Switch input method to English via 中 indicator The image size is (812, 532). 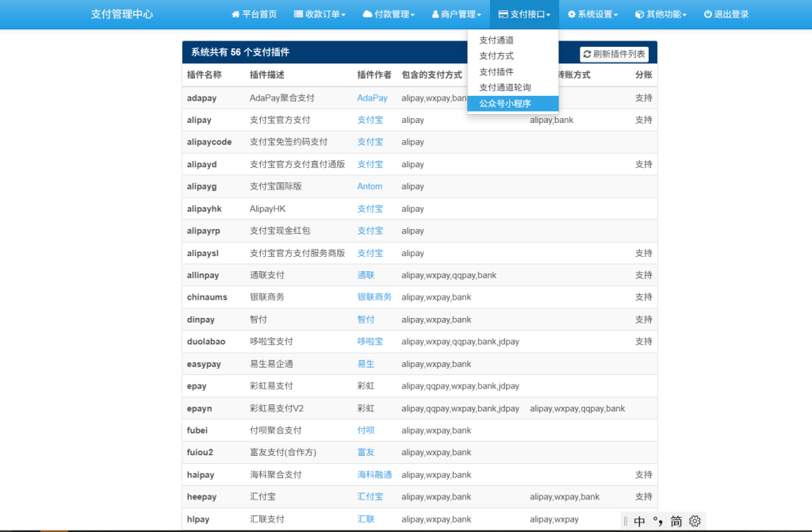pyautogui.click(x=639, y=521)
